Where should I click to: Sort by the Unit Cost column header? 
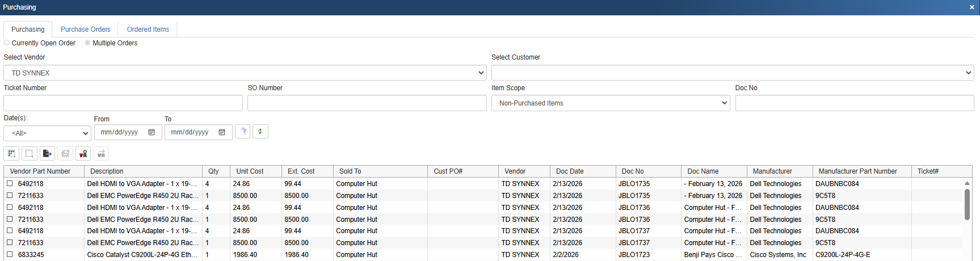250,171
